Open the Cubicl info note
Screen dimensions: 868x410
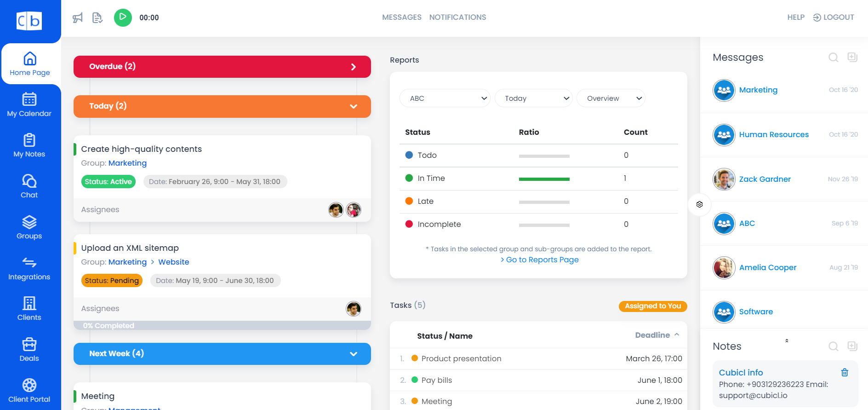(x=741, y=373)
